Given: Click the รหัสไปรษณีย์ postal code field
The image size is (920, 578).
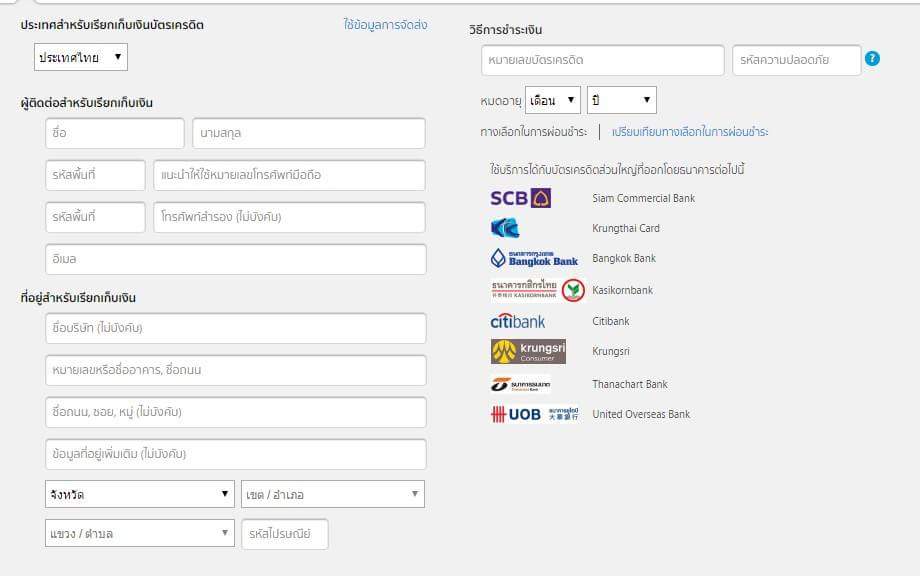Looking at the screenshot, I should click(285, 534).
